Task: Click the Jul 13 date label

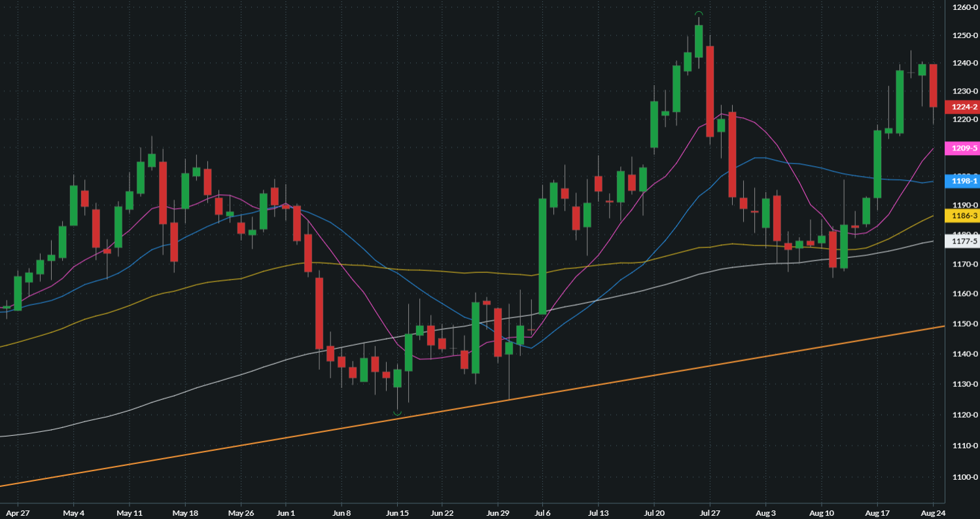Action: (599, 512)
